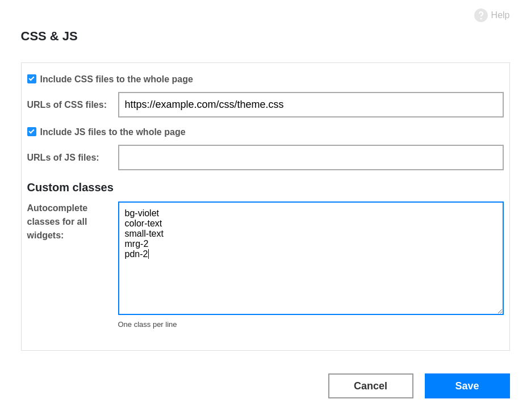Image resolution: width=531 pixels, height=420 pixels.
Task: Click the question mark Help icon
Action: click(480, 15)
